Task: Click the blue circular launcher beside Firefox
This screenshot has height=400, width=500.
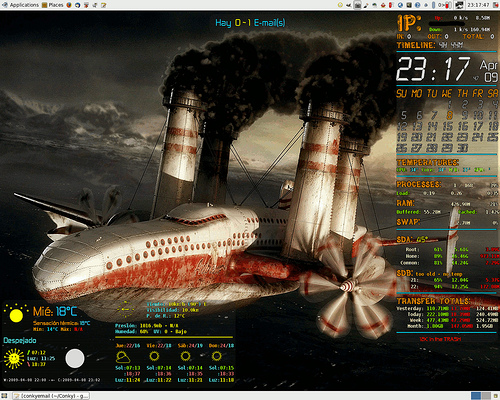Action: click(78, 5)
